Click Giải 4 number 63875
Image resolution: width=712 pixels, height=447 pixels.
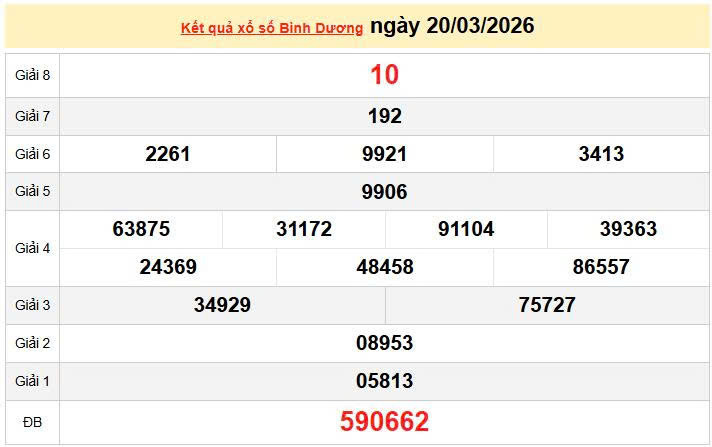pyautogui.click(x=141, y=229)
